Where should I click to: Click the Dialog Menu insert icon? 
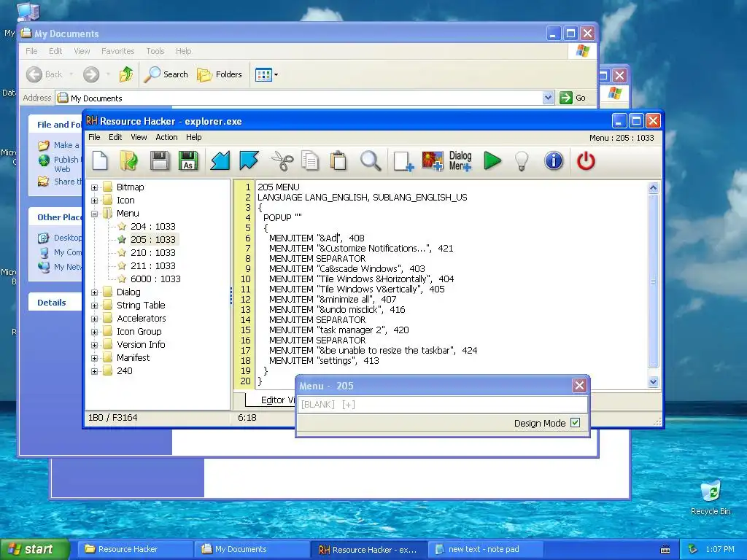460,161
